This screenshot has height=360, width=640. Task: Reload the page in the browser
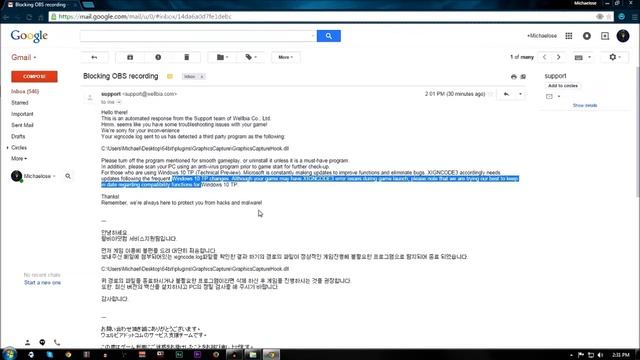tap(29, 17)
